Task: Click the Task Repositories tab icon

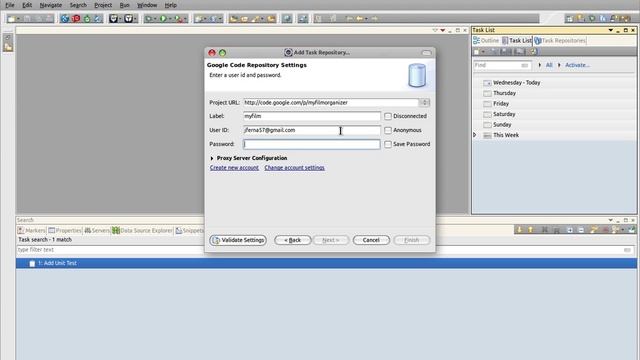Action: point(538,40)
